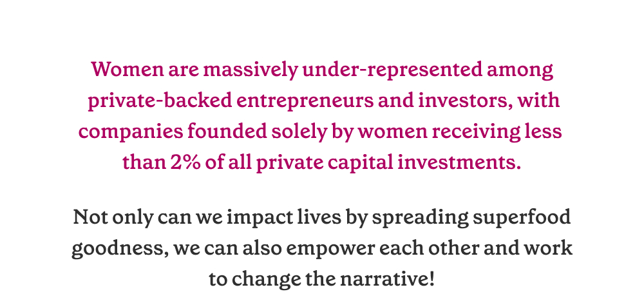
Task: Click the word "private-backed"
Action: [160, 102]
